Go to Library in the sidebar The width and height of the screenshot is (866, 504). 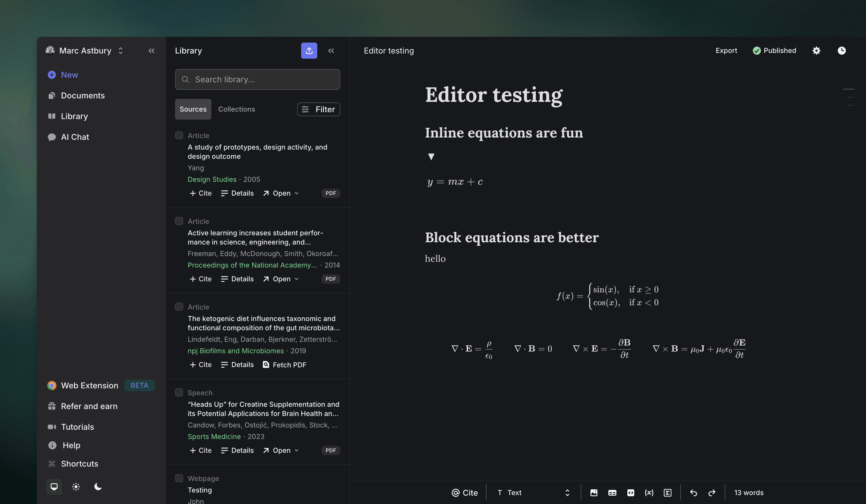(68, 116)
